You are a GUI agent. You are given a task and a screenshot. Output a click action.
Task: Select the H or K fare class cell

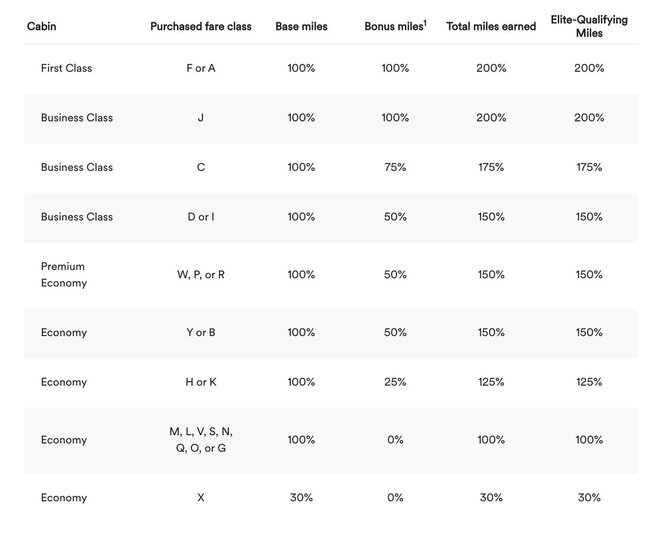pos(201,382)
